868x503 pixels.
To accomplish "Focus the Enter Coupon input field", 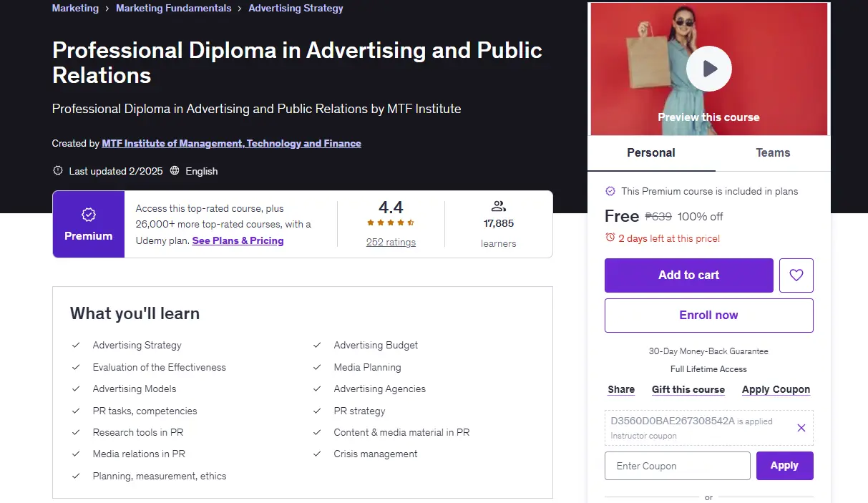I will (x=678, y=466).
